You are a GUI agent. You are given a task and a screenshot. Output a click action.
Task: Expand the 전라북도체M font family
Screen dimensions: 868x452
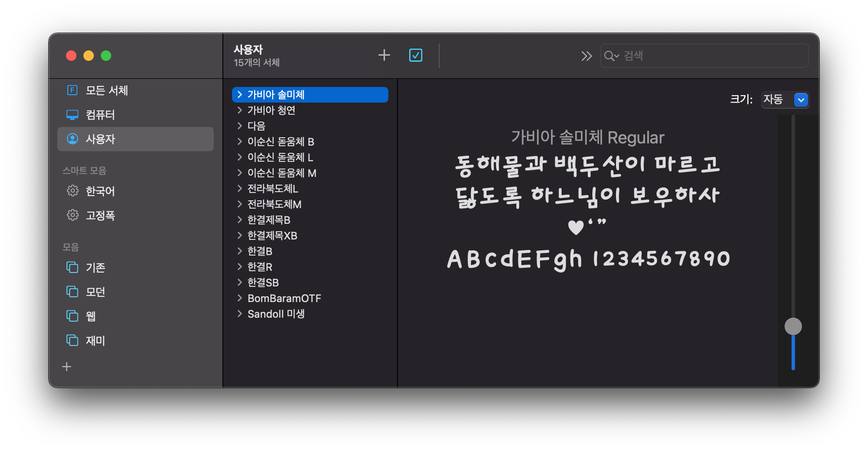[239, 204]
